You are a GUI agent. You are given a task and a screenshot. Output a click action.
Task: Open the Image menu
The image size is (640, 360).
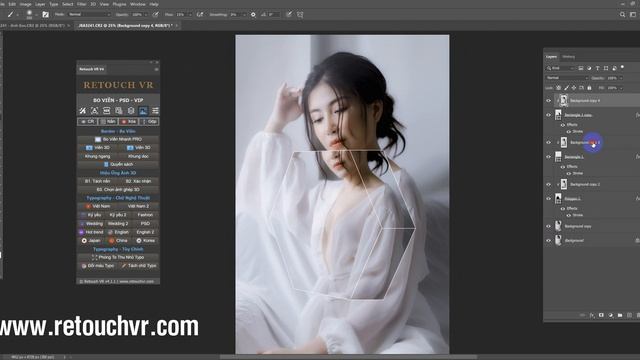25,4
